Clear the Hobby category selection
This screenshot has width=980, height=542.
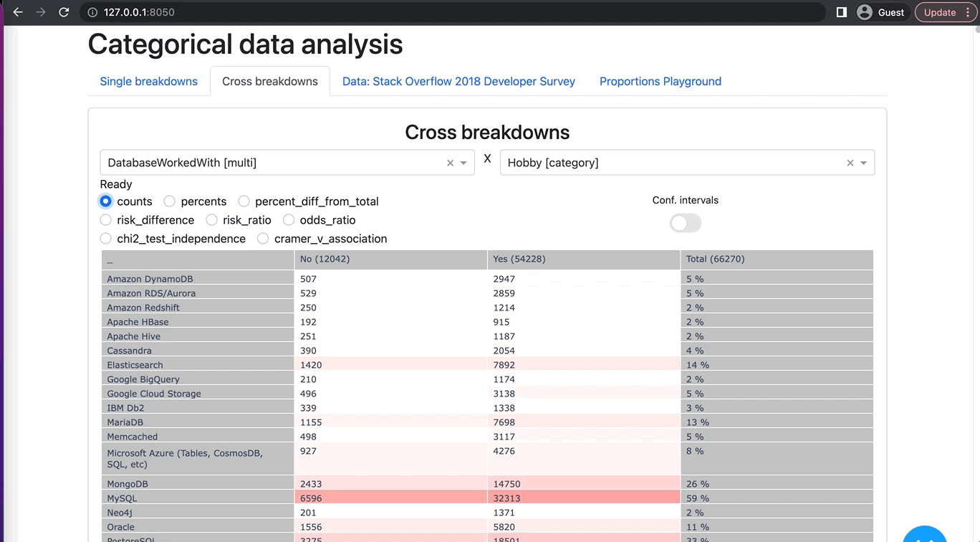tap(850, 163)
